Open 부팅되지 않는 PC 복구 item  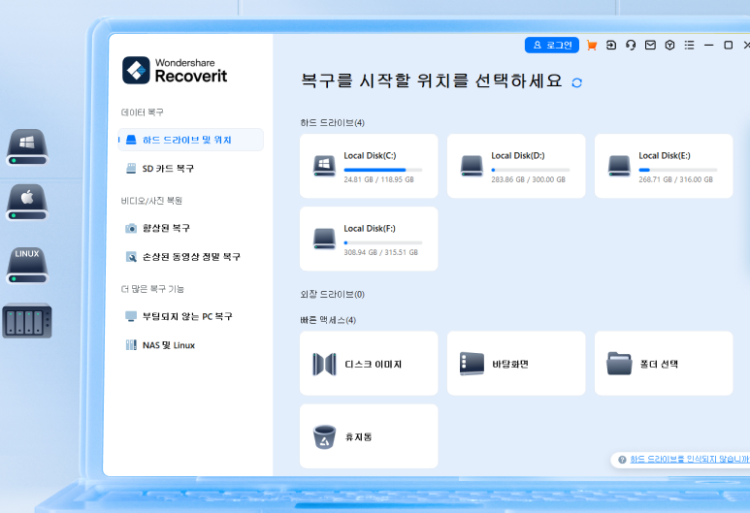pyautogui.click(x=190, y=317)
